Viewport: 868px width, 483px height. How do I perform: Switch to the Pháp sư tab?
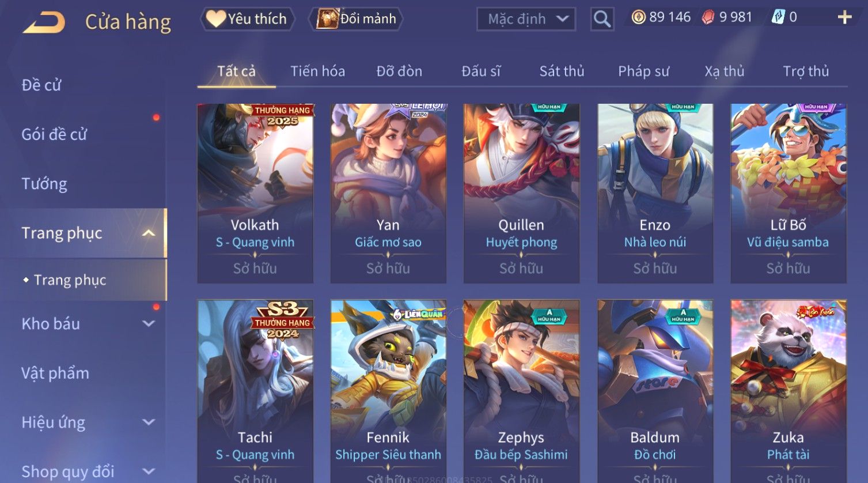[643, 71]
